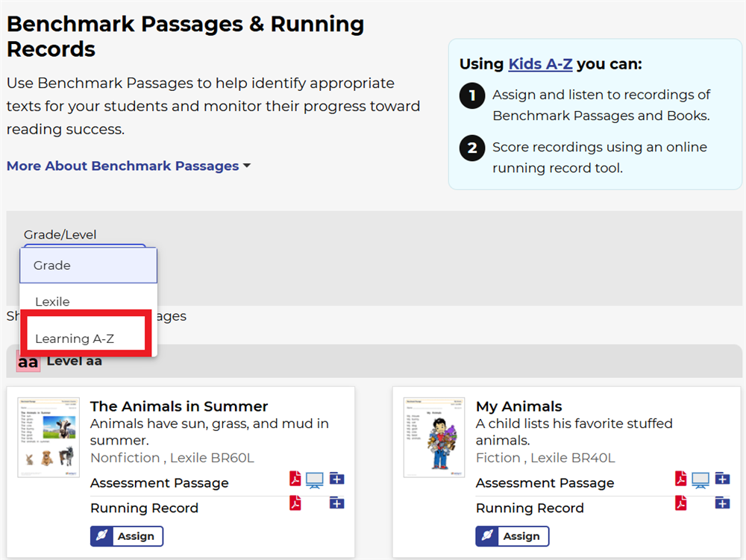Image resolution: width=746 pixels, height=560 pixels.
Task: Project The Animals in Summer assessment passage
Action: click(x=314, y=479)
